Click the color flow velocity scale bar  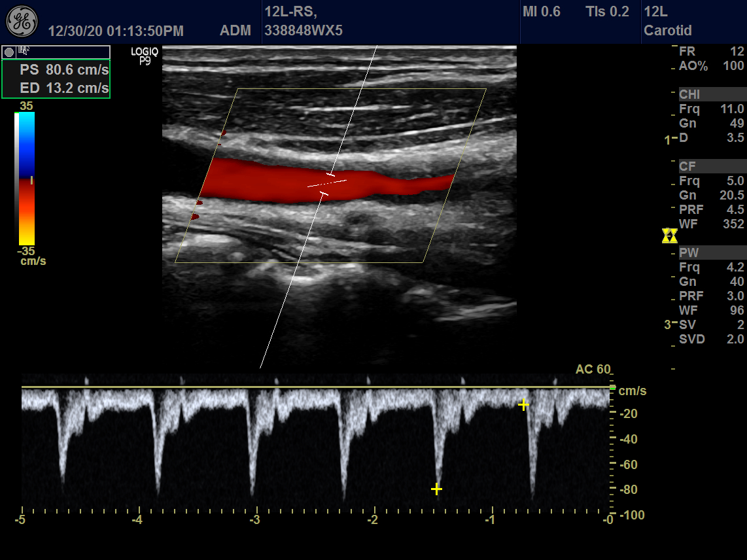(x=25, y=178)
